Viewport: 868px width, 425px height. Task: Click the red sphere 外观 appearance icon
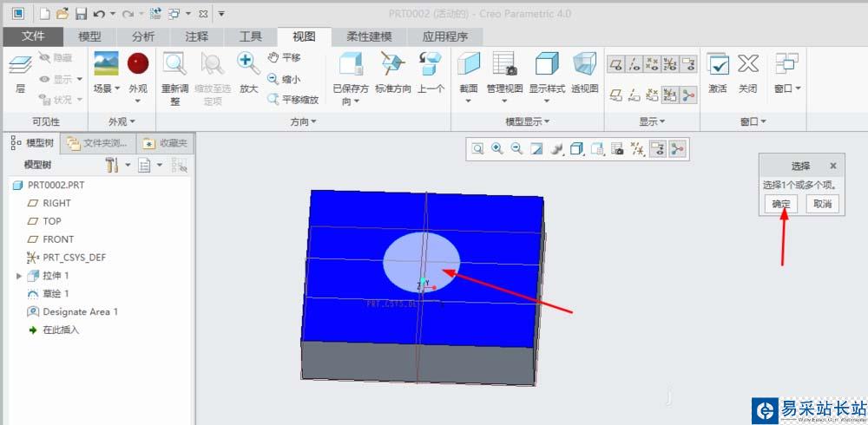tap(138, 63)
